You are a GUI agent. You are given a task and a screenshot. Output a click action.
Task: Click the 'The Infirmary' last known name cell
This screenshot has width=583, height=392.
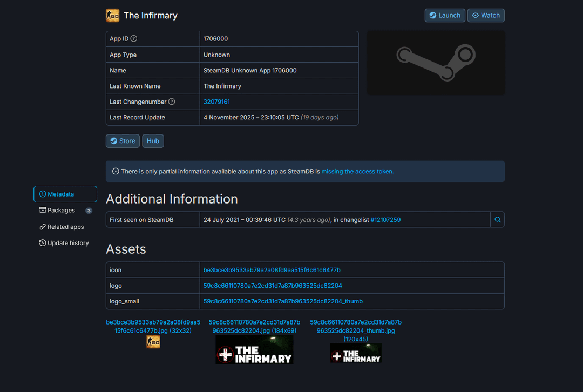coord(279,86)
